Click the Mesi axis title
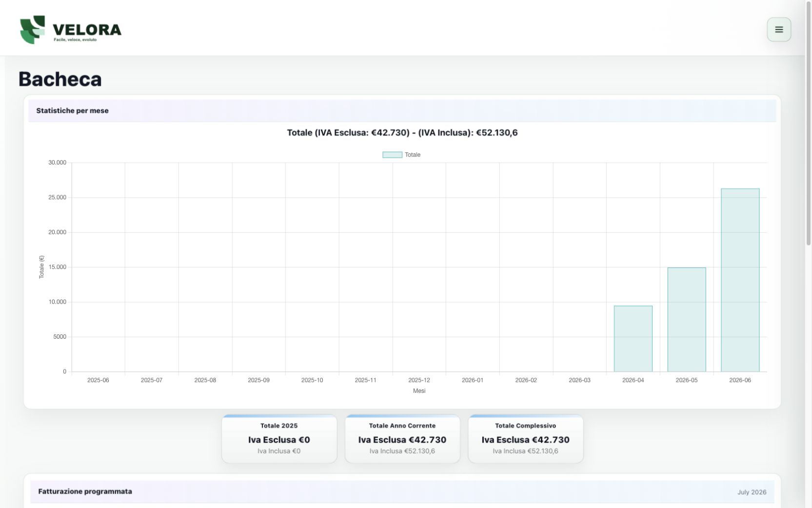The image size is (812, 508). point(419,391)
